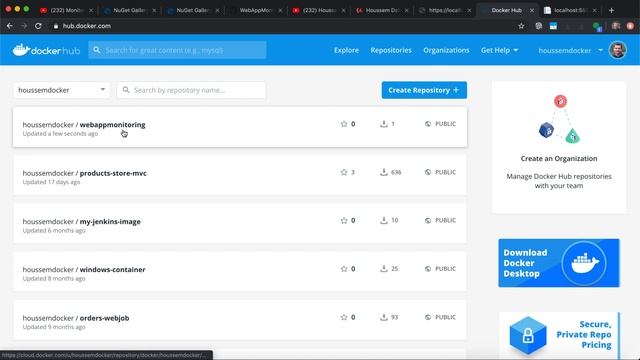Click the Secure Private Repo Pricing banner
This screenshot has height=360, width=640.
[559, 336]
